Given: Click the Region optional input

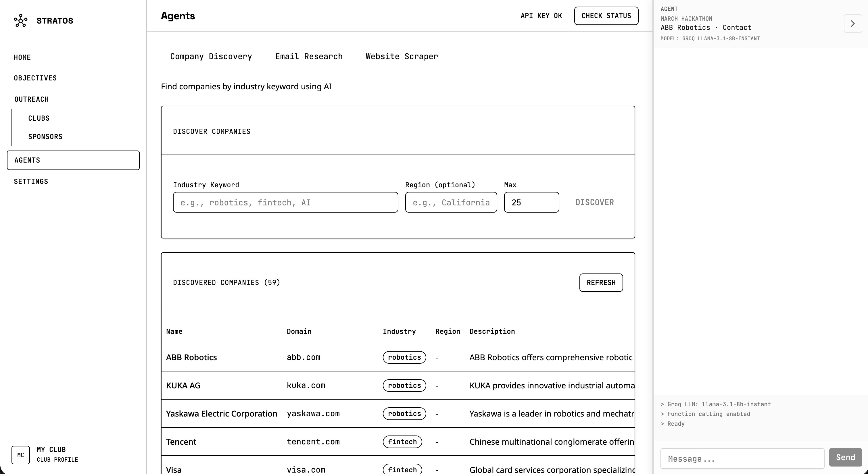Looking at the screenshot, I should (x=451, y=202).
